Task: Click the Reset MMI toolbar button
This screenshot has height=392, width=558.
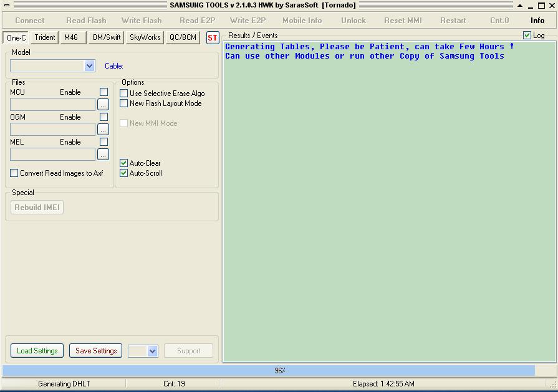Action: 403,21
